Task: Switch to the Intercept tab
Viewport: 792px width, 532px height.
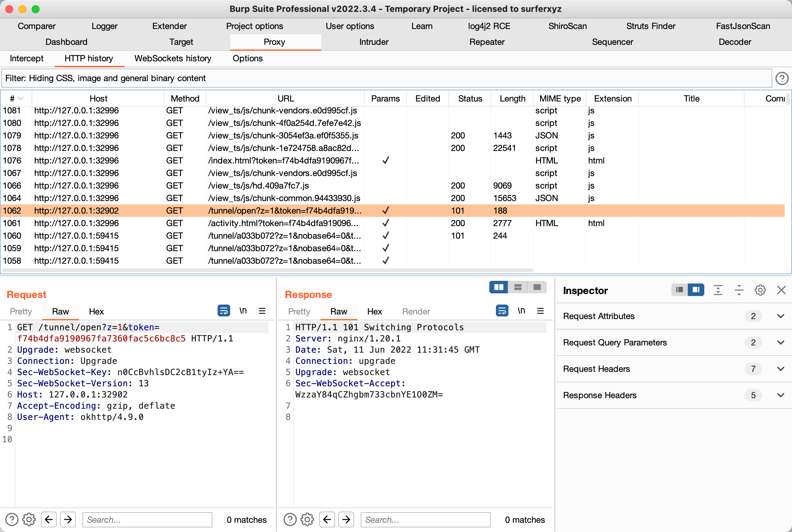Action: click(x=26, y=59)
